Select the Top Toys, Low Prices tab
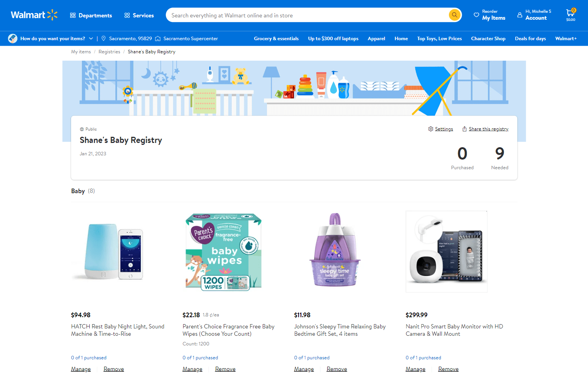The height and width of the screenshot is (374, 588). (439, 38)
